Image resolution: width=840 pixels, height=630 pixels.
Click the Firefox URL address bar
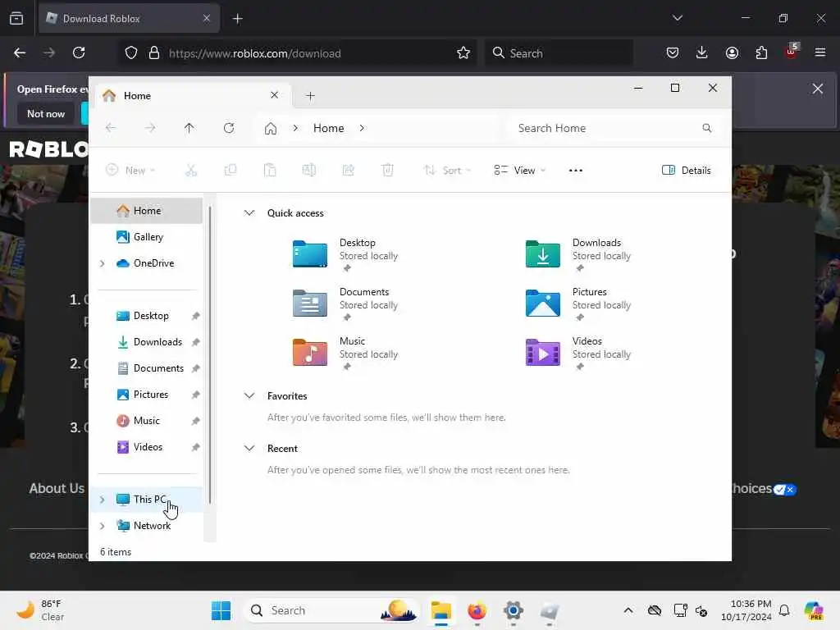297,53
